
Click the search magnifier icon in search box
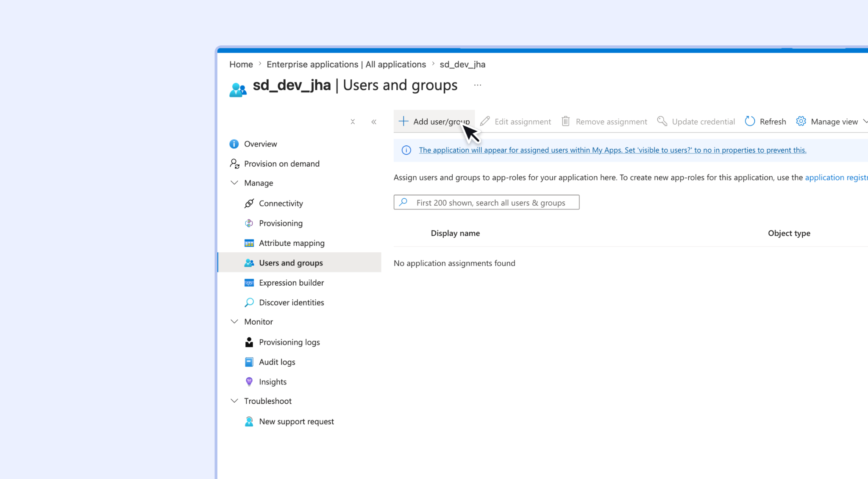[x=403, y=202]
